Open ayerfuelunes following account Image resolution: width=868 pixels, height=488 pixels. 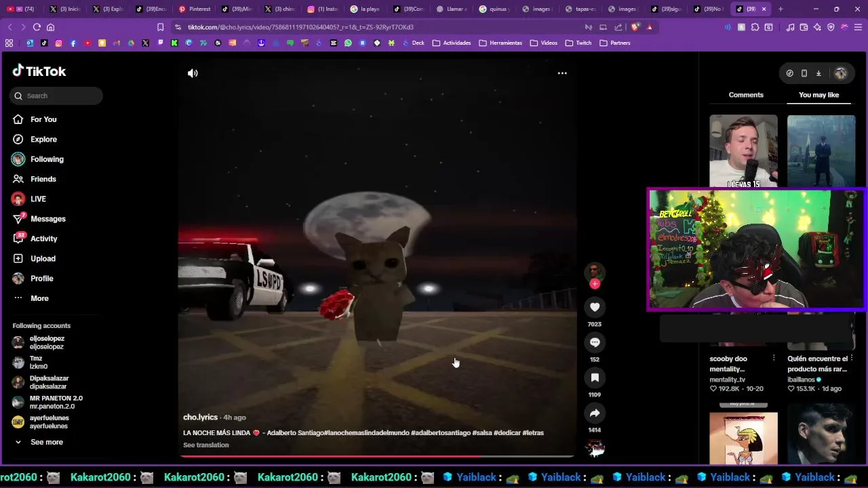coord(49,422)
